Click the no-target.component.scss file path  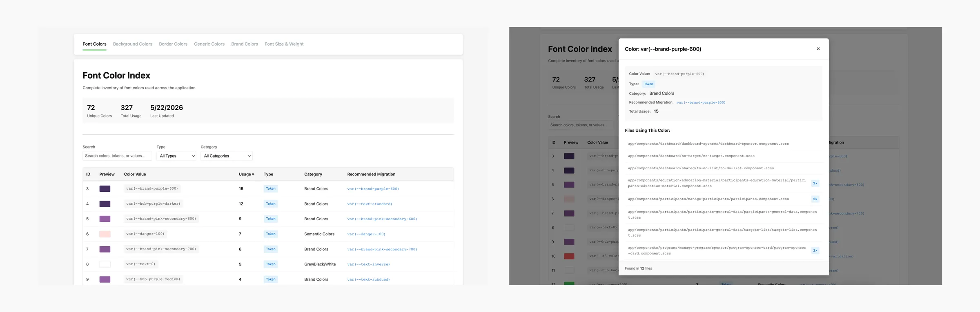[x=691, y=156]
